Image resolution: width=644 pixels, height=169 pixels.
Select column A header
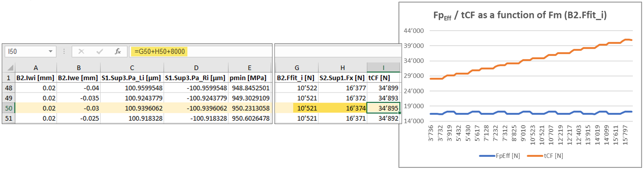pos(36,68)
